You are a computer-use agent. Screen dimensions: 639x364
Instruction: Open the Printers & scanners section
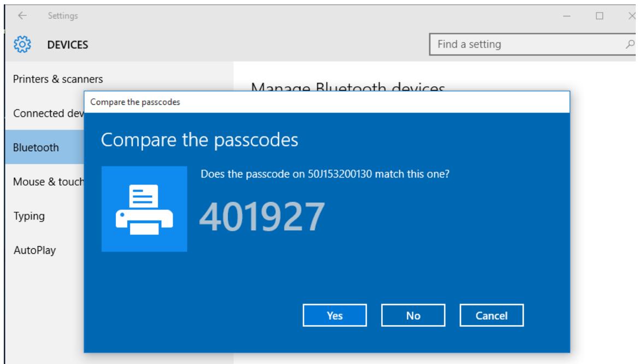pyautogui.click(x=58, y=79)
